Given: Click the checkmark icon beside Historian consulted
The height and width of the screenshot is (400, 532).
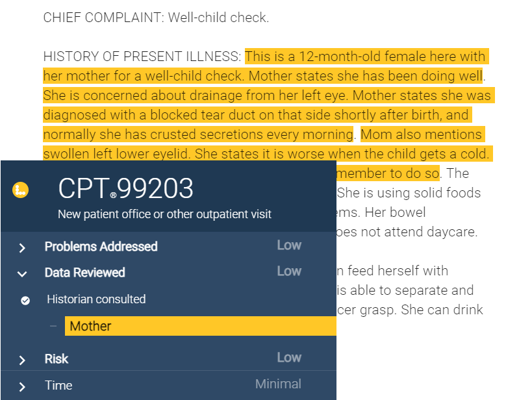Looking at the screenshot, I should coord(24,300).
